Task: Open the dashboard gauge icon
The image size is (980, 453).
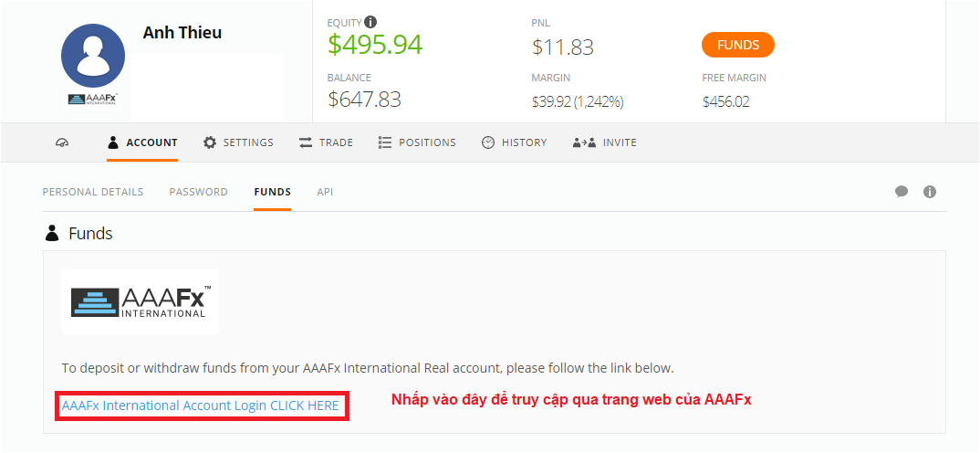Action: pyautogui.click(x=62, y=142)
